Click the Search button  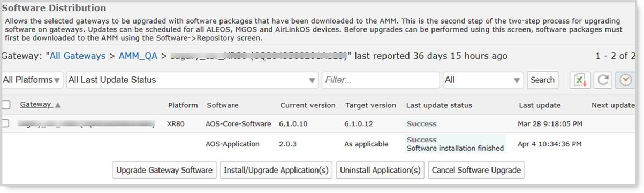click(542, 80)
